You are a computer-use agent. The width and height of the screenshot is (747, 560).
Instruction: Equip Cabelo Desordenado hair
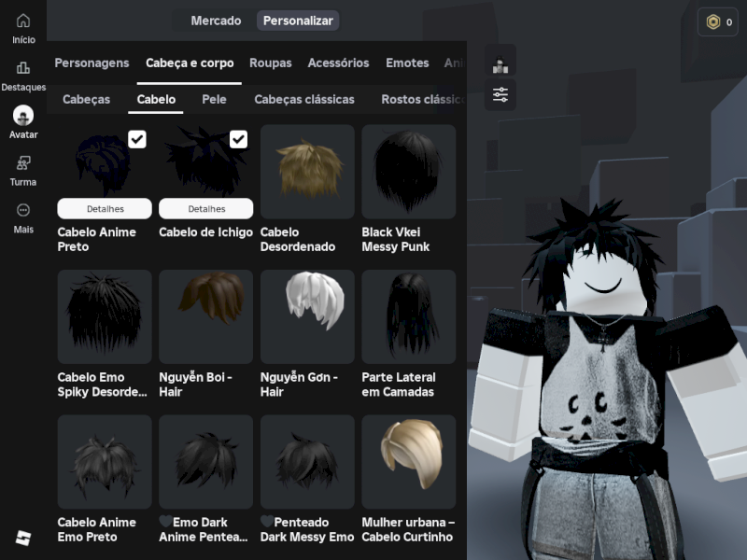[x=307, y=172]
